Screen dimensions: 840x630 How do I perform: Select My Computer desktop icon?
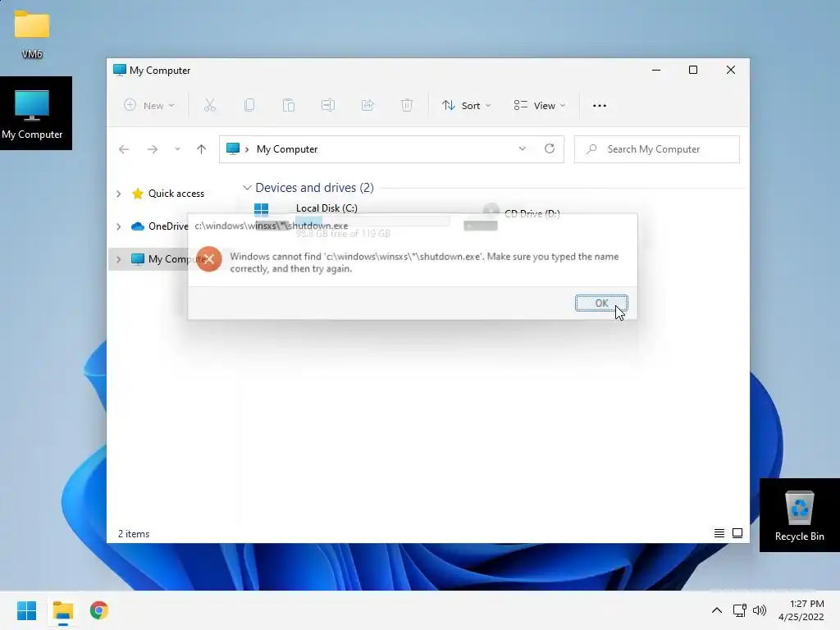coord(32,113)
